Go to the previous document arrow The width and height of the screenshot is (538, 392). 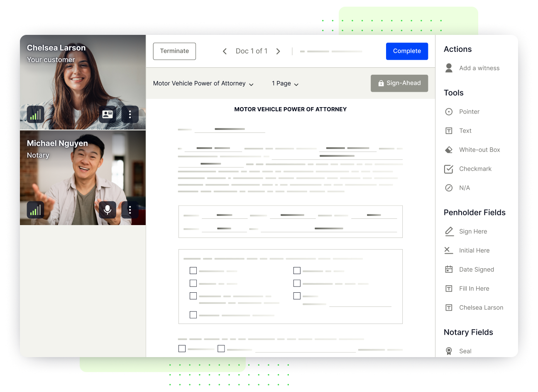click(x=225, y=51)
